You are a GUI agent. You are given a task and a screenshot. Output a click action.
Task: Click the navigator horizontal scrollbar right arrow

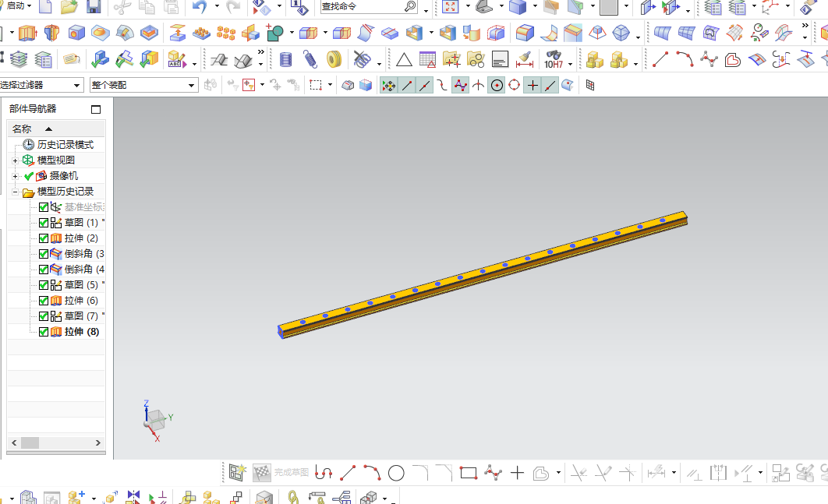coord(97,442)
